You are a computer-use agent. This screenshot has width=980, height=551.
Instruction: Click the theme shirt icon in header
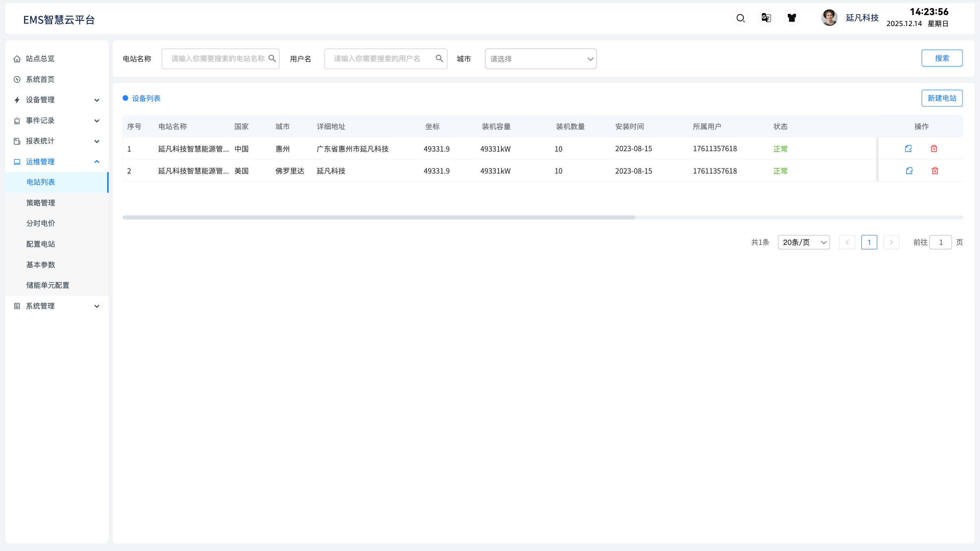point(791,18)
